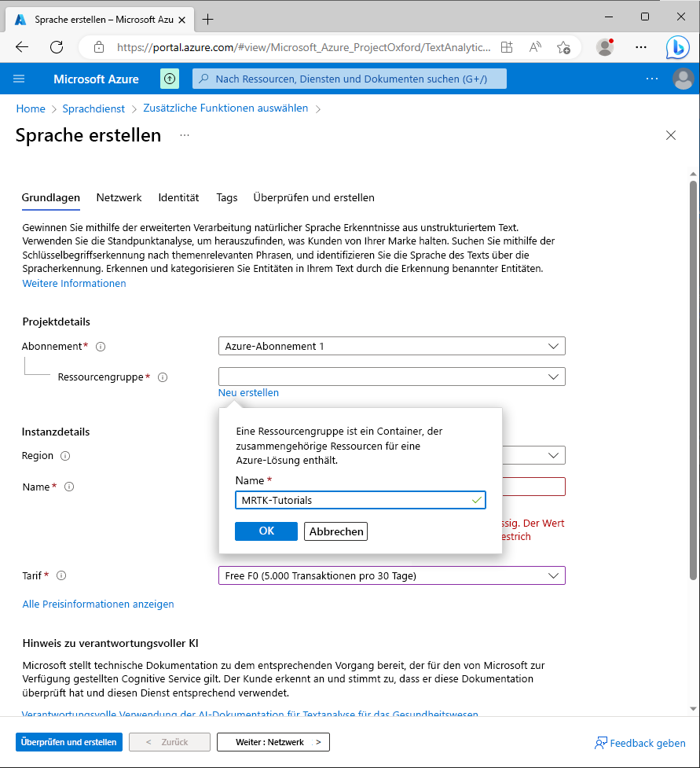700x768 pixels.
Task: Go to the Sprachdienst breadcrumb
Action: [x=93, y=108]
